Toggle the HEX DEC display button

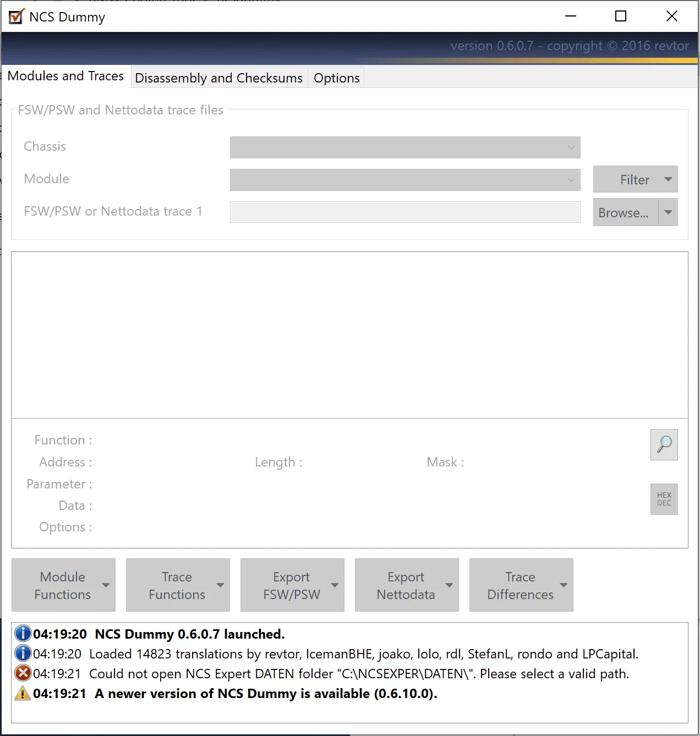664,499
